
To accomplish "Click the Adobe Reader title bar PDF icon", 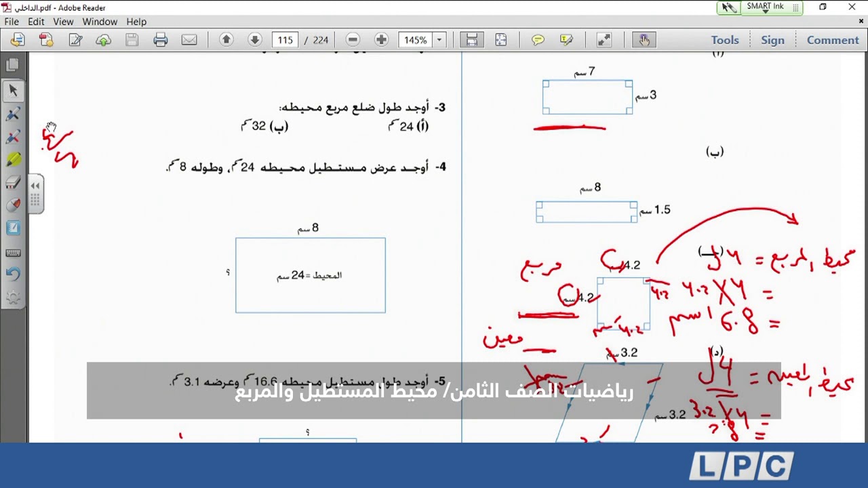I will coord(7,7).
